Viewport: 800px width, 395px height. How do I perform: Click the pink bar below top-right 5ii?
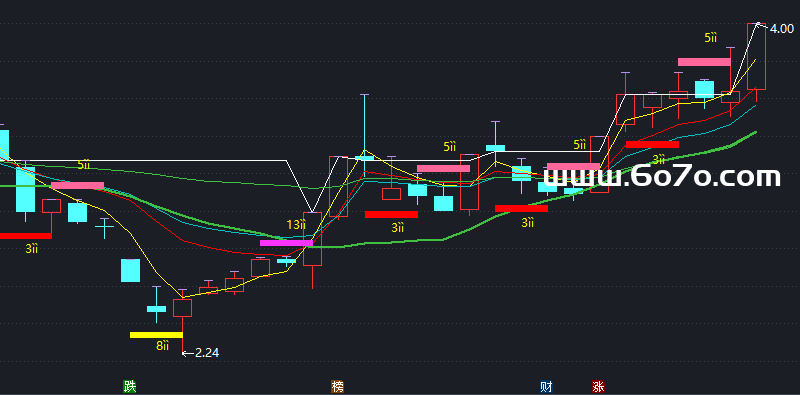704,62
